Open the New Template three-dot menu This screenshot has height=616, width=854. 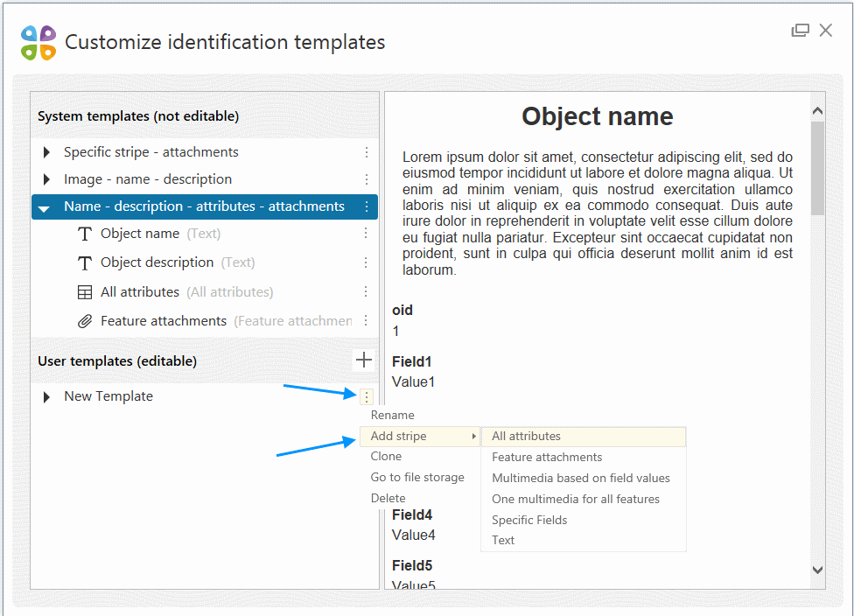[x=367, y=397]
